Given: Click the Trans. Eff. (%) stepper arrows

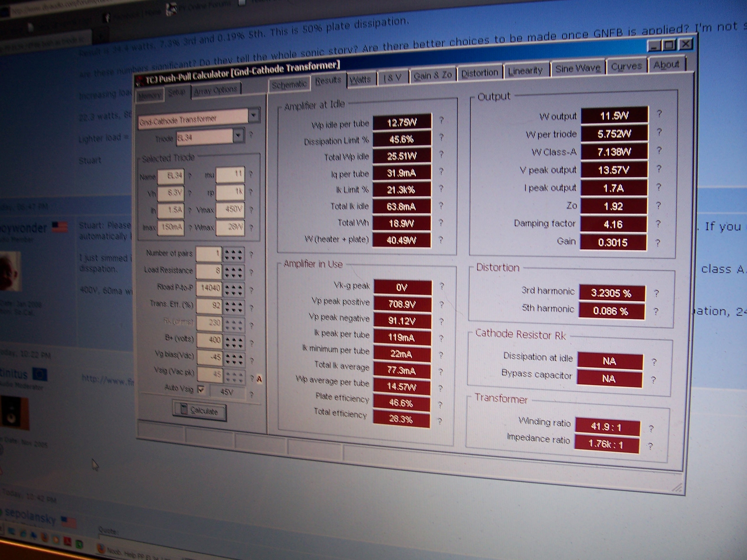Looking at the screenshot, I should coord(234,307).
